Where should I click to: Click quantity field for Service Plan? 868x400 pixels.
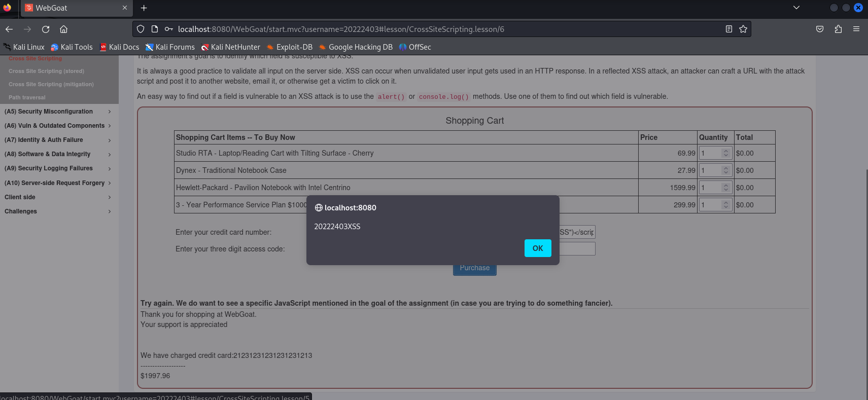(x=715, y=205)
